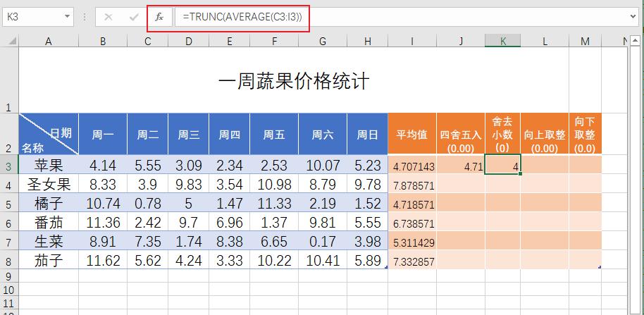Cancel formula entry with X icon
644x315 pixels.
[x=109, y=17]
